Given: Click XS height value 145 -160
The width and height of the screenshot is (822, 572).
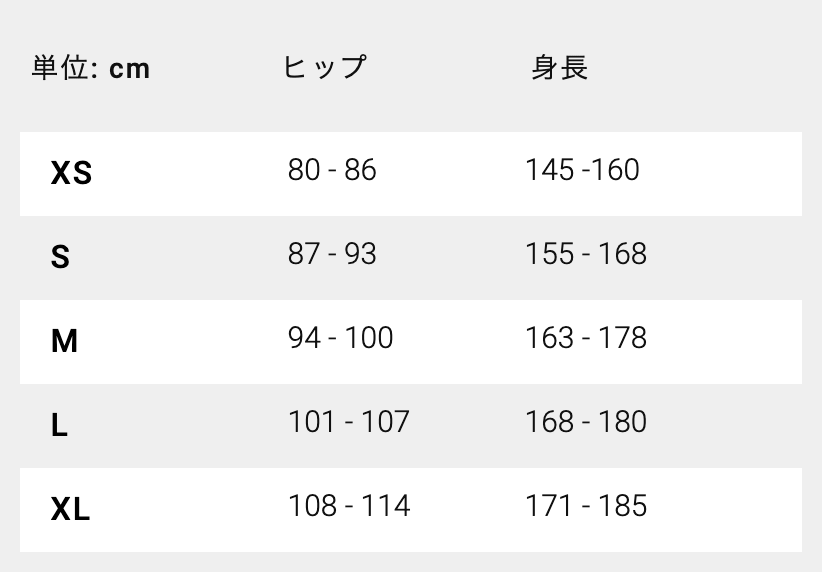Looking at the screenshot, I should coord(582,171).
